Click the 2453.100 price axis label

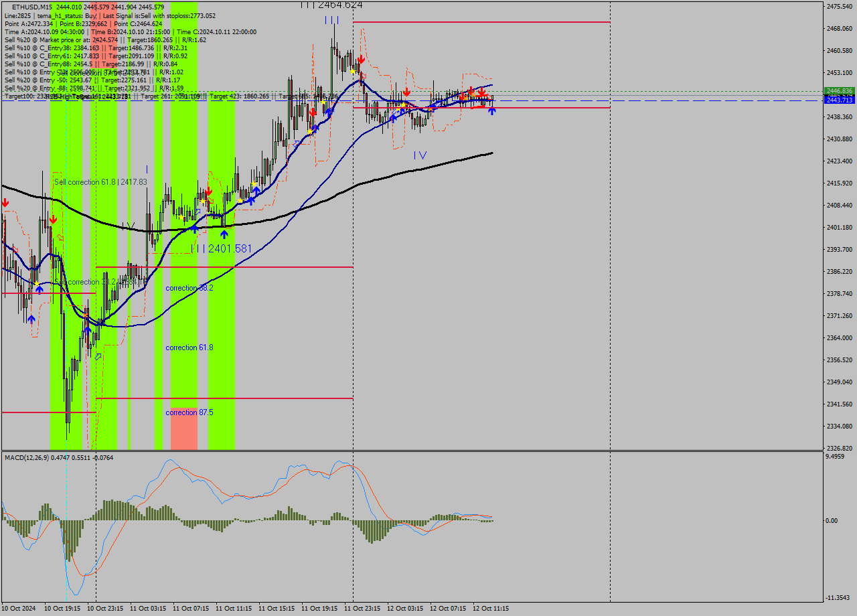point(840,72)
